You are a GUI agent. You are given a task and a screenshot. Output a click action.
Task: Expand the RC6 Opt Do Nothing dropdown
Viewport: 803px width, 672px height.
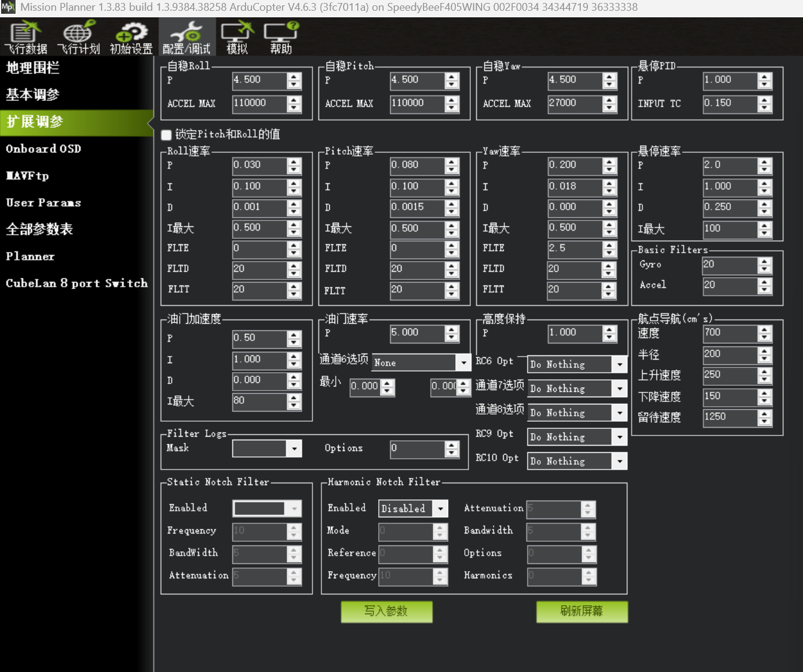point(620,364)
